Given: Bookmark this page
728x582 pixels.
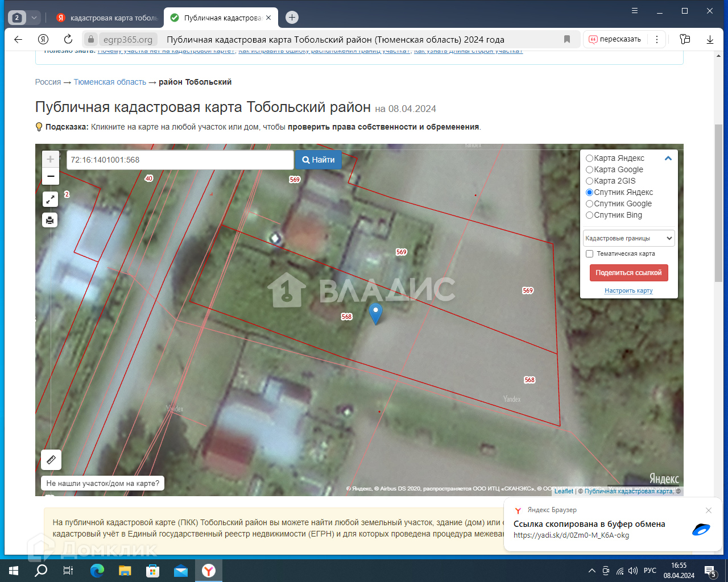Looking at the screenshot, I should point(567,39).
